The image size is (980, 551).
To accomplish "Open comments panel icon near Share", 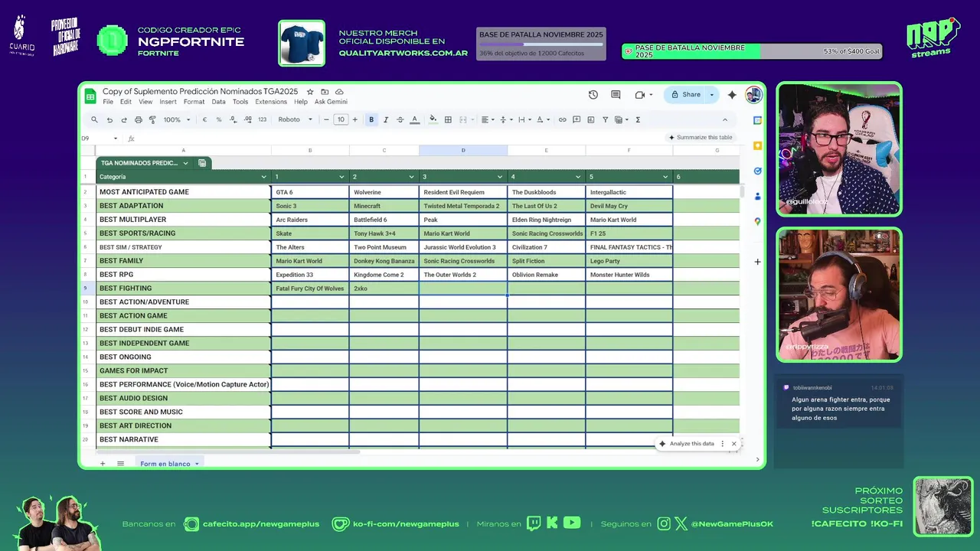I will click(616, 95).
